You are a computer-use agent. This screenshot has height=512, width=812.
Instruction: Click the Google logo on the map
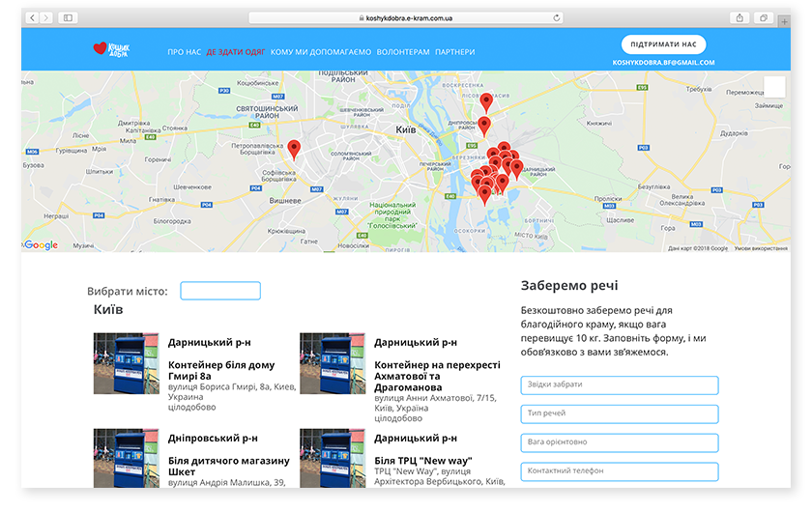(x=42, y=245)
